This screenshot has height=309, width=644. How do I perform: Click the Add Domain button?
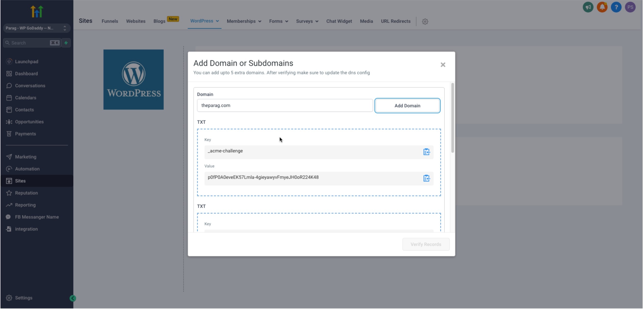tap(407, 106)
